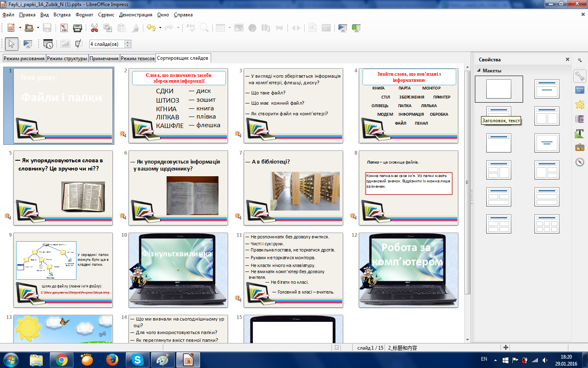
Task: Select the blank slide layout thumbnail
Action: pyautogui.click(x=499, y=89)
